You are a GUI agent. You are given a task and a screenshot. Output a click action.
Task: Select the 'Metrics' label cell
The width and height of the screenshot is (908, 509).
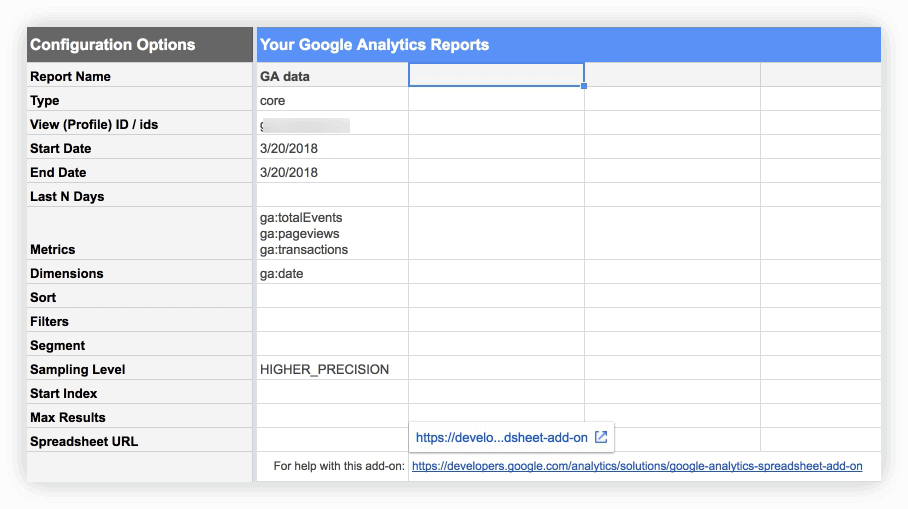click(140, 233)
